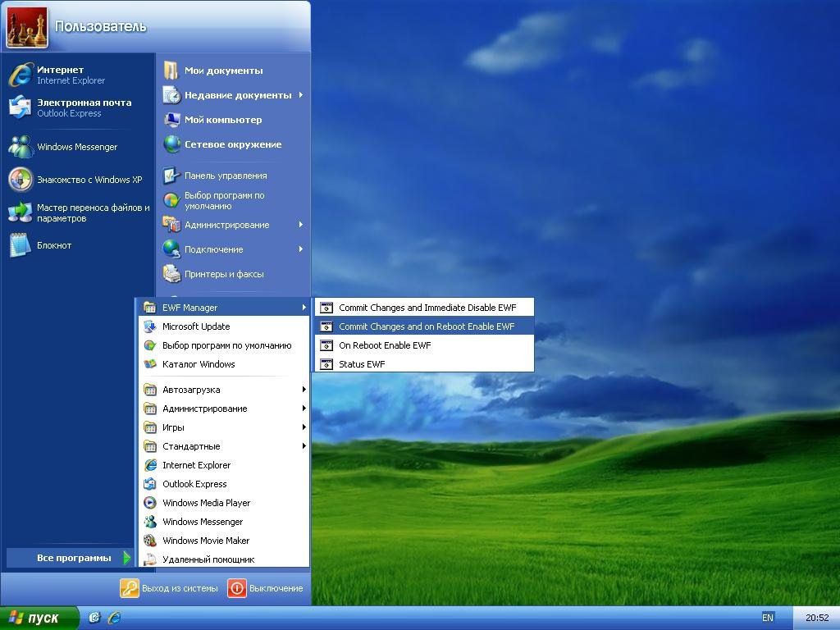This screenshot has width=840, height=630.
Task: Open the EN language indicator
Action: [x=768, y=618]
